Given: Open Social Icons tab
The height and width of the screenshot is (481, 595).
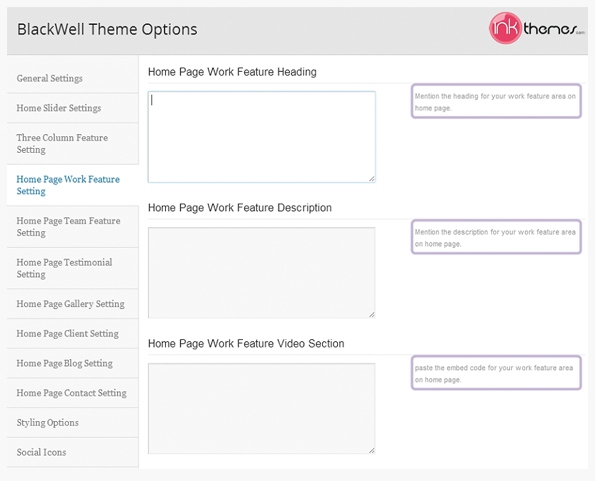Looking at the screenshot, I should pos(72,452).
